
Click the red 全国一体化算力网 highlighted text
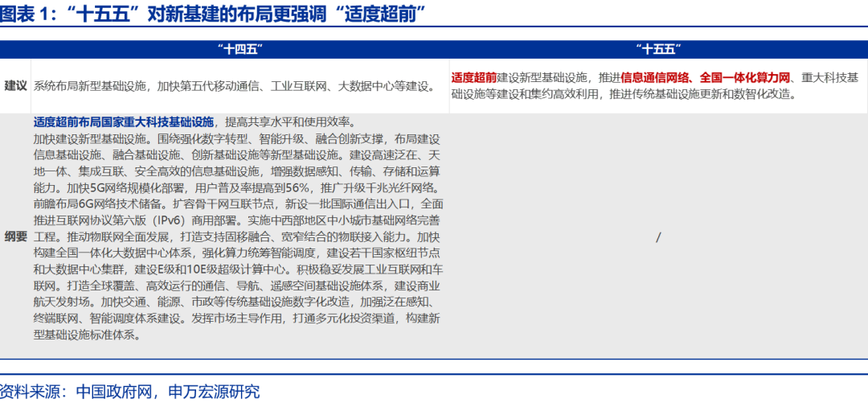tap(745, 78)
